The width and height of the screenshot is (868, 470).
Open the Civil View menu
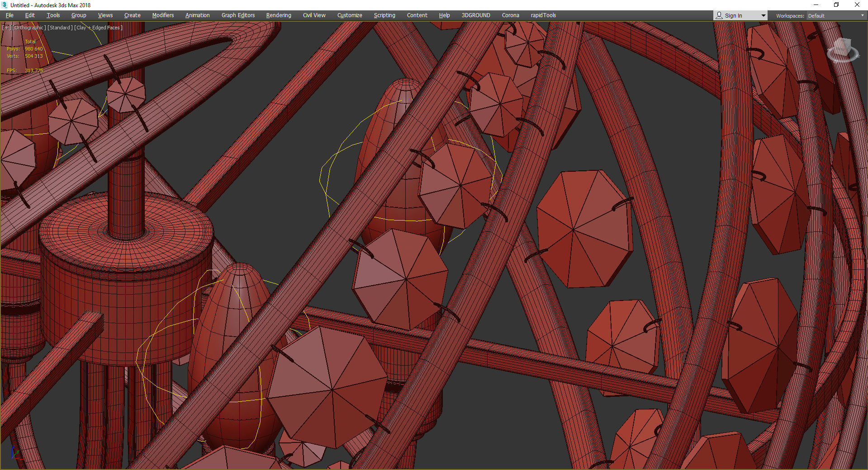[314, 15]
